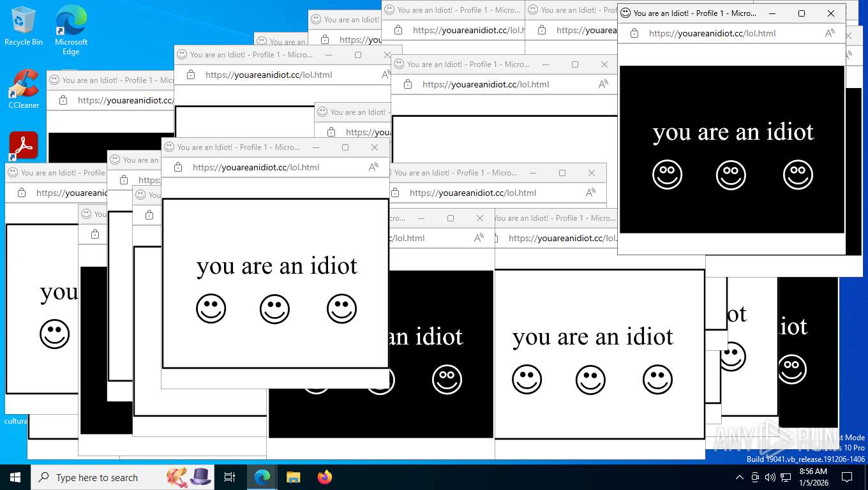Open the CCleaner desktop shortcut

click(x=24, y=89)
